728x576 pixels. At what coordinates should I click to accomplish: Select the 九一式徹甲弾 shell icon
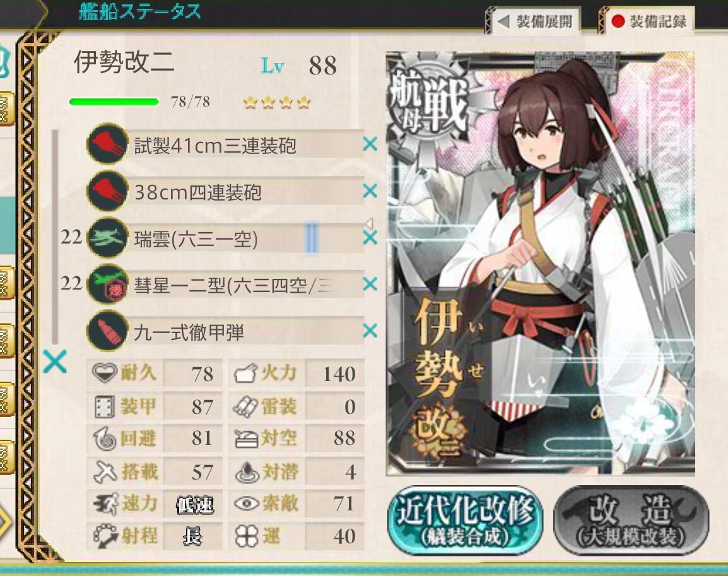point(107,331)
